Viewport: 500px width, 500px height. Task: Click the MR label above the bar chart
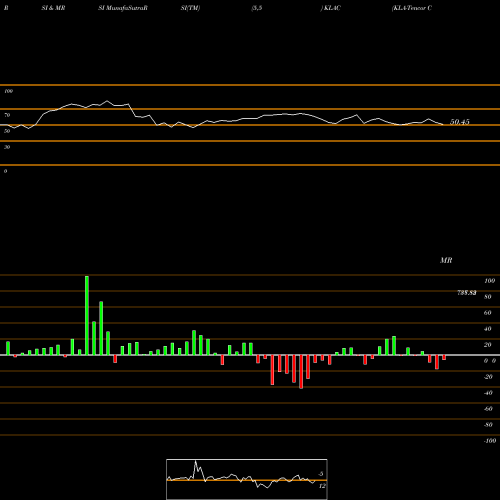[x=446, y=260]
